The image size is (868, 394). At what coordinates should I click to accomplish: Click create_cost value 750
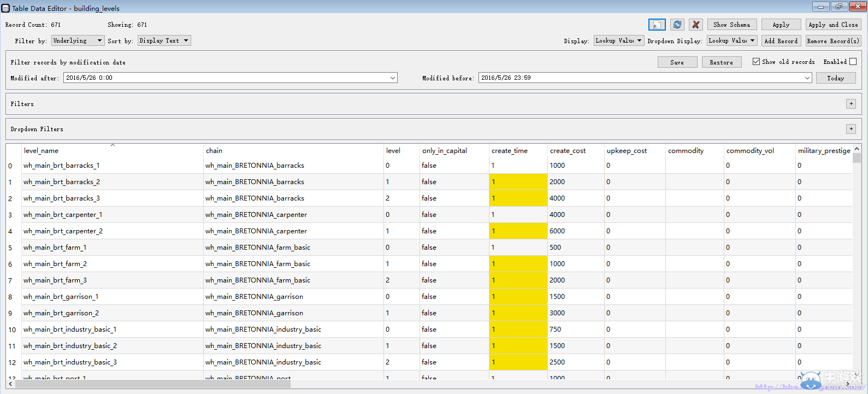pos(576,330)
